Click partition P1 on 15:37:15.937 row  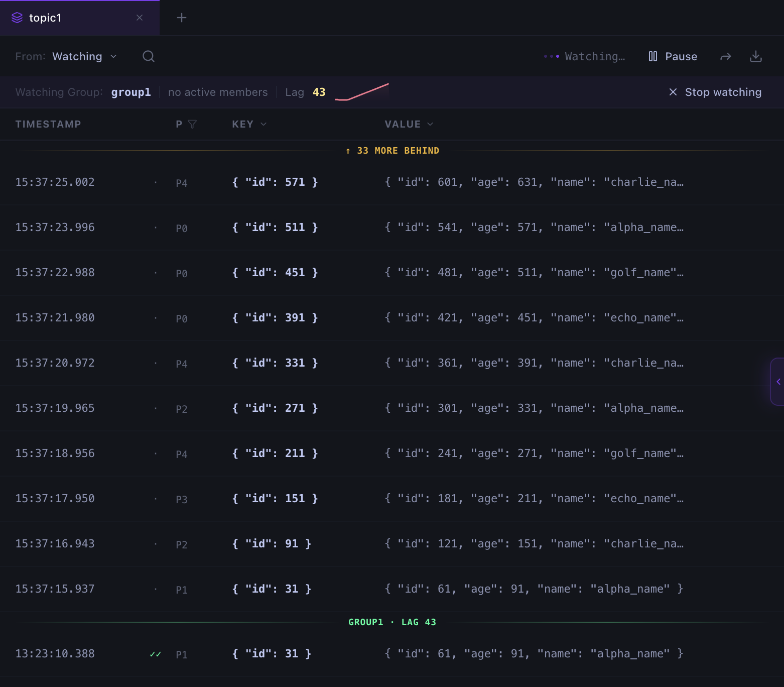[x=182, y=590]
